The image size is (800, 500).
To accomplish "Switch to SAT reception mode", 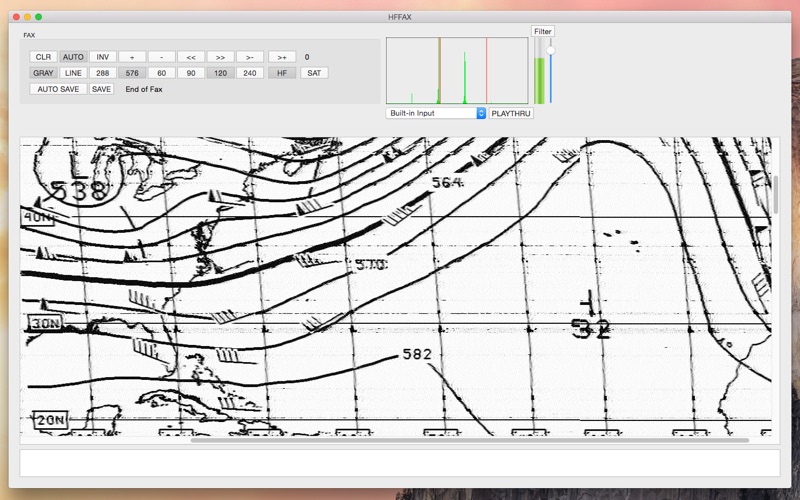I will (314, 73).
